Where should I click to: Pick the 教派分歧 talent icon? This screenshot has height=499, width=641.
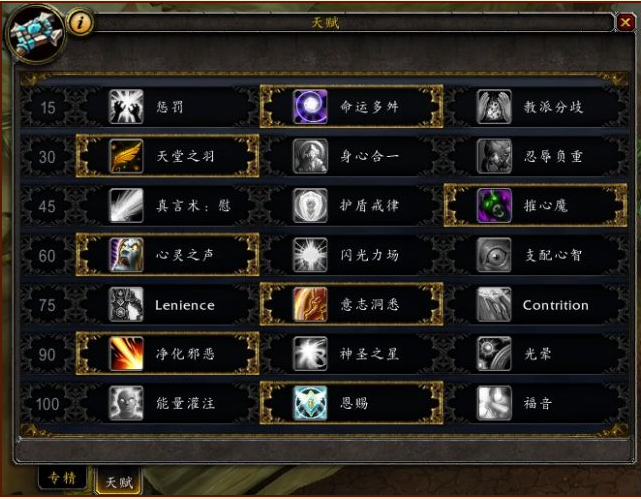(x=494, y=107)
